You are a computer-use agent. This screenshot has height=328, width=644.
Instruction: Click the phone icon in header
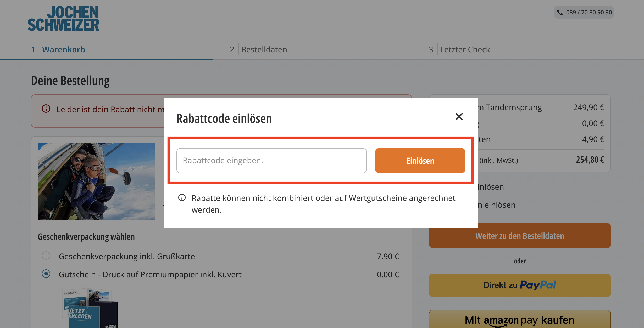(x=560, y=12)
